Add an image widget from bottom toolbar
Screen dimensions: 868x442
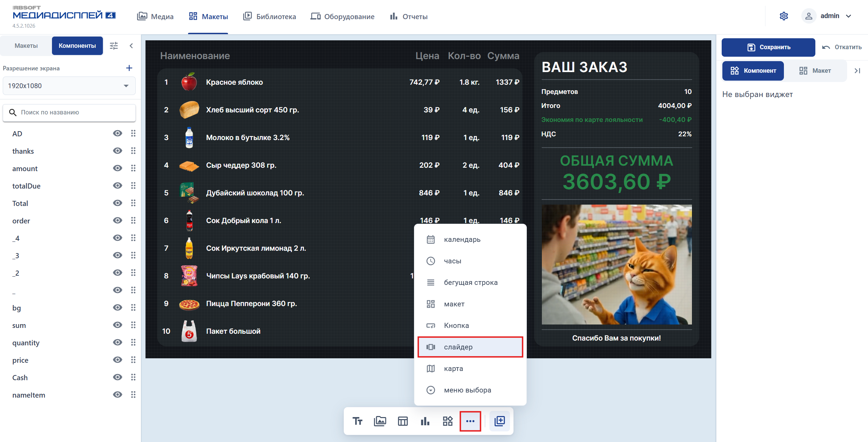[x=380, y=421]
